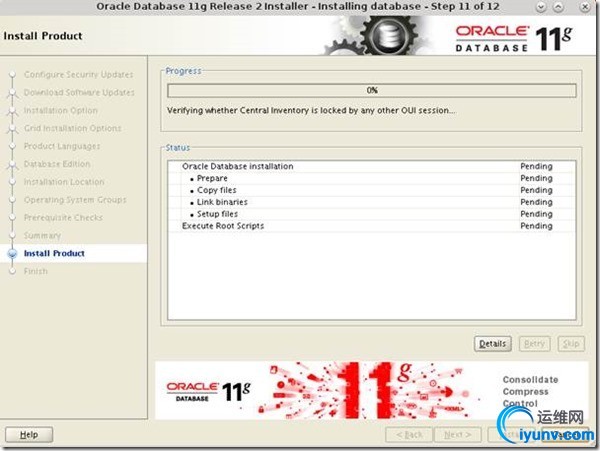This screenshot has width=600, height=451.
Task: Click the Back navigation button
Action: click(x=409, y=435)
